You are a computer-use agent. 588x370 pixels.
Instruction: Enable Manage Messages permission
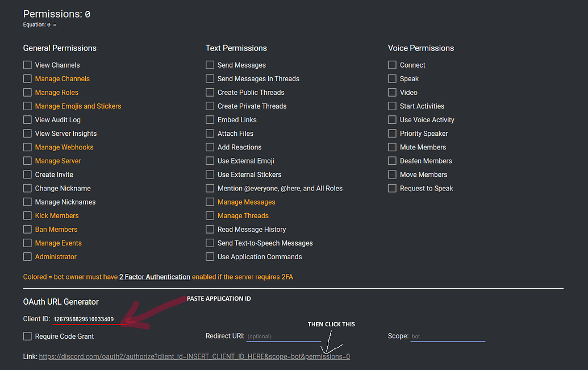coord(210,202)
